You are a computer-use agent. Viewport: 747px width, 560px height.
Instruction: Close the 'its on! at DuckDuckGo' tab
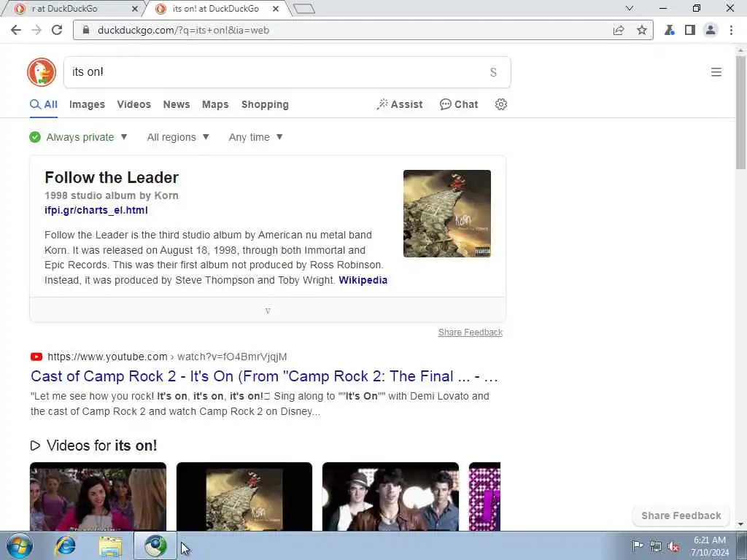pos(276,9)
